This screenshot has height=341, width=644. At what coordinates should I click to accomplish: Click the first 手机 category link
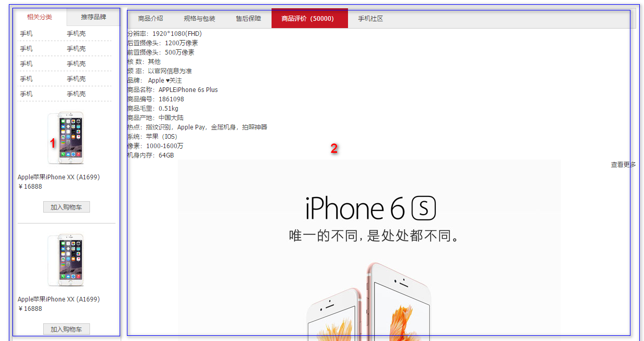[x=26, y=34]
